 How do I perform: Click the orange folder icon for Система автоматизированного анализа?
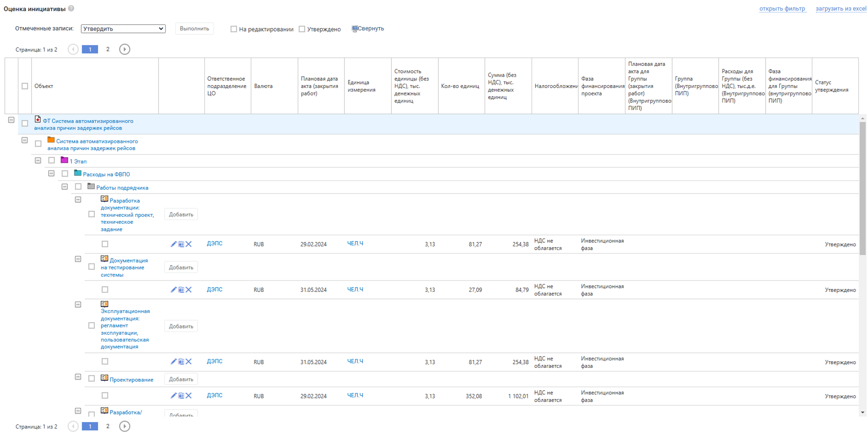point(51,140)
